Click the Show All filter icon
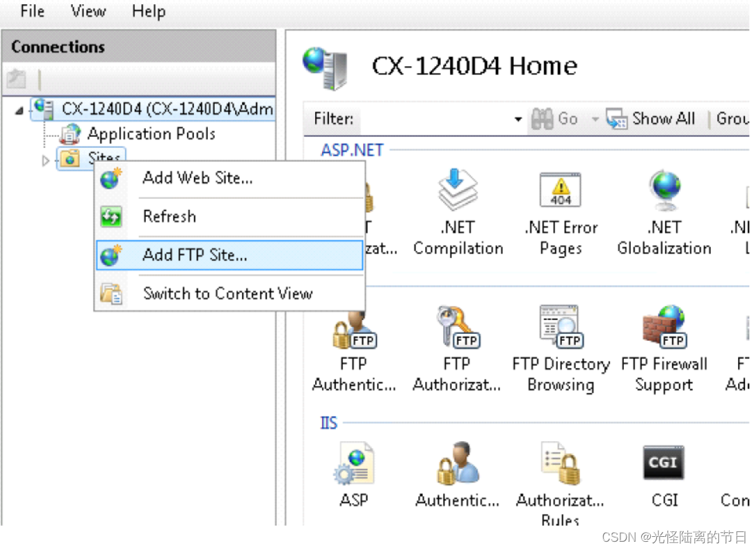Image resolution: width=756 pixels, height=550 pixels. 616,118
